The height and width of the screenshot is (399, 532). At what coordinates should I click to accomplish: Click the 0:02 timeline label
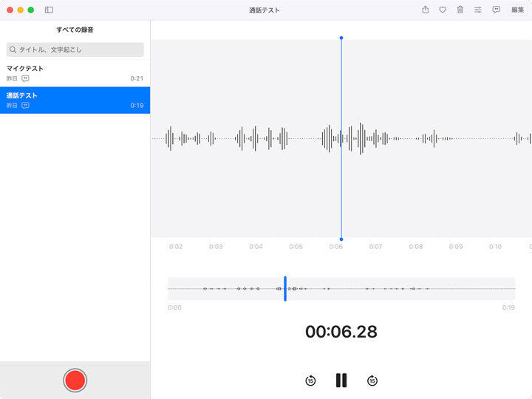(176, 247)
